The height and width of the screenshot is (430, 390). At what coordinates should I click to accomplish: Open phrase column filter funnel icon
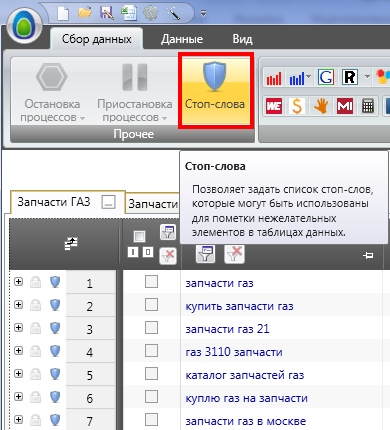(205, 254)
